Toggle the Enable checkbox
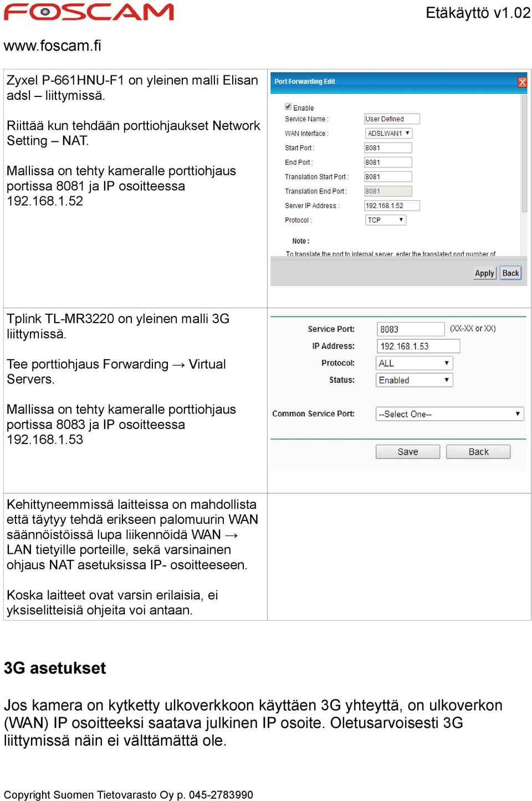Viewport: 532px width, 801px height. click(288, 106)
